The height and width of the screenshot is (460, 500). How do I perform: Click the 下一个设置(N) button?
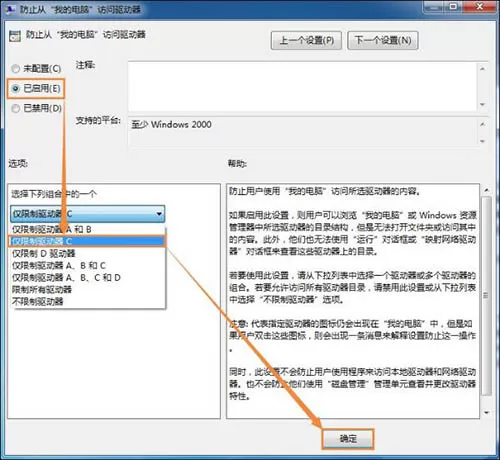point(382,40)
